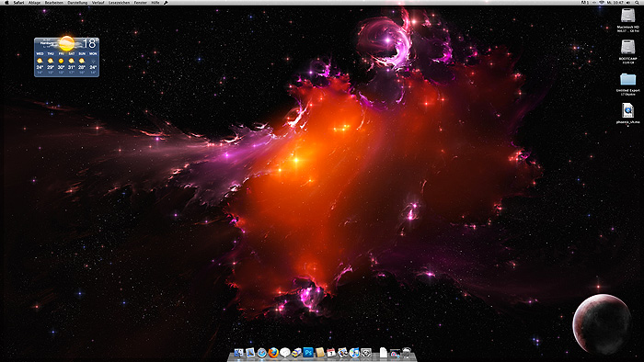Open the Trash in the Dock
Image resolution: width=644 pixels, height=362 pixels.
(407, 353)
